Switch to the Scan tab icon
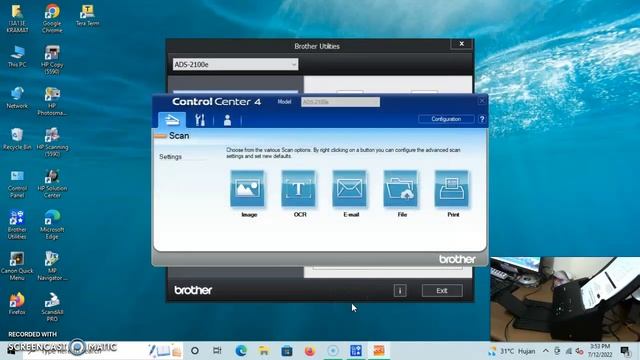This screenshot has width=640, height=360. [x=172, y=120]
